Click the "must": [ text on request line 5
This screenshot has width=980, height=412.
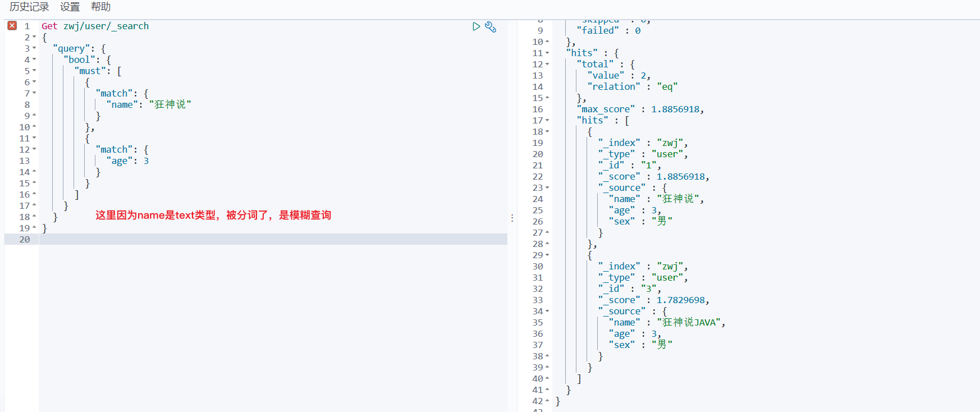click(98, 71)
